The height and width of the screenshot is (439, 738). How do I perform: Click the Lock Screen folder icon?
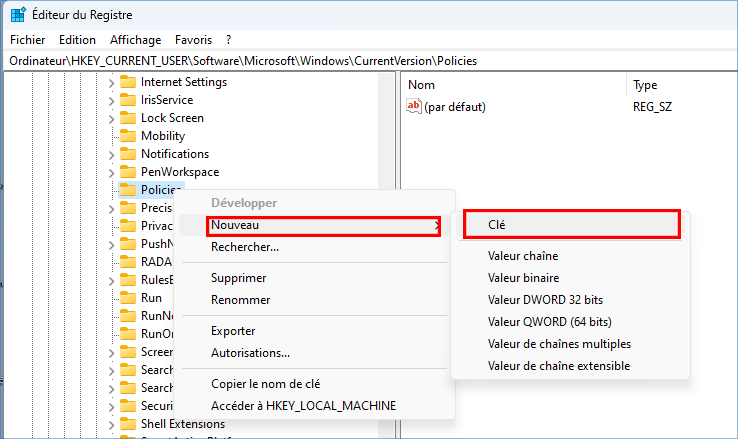[x=127, y=118]
